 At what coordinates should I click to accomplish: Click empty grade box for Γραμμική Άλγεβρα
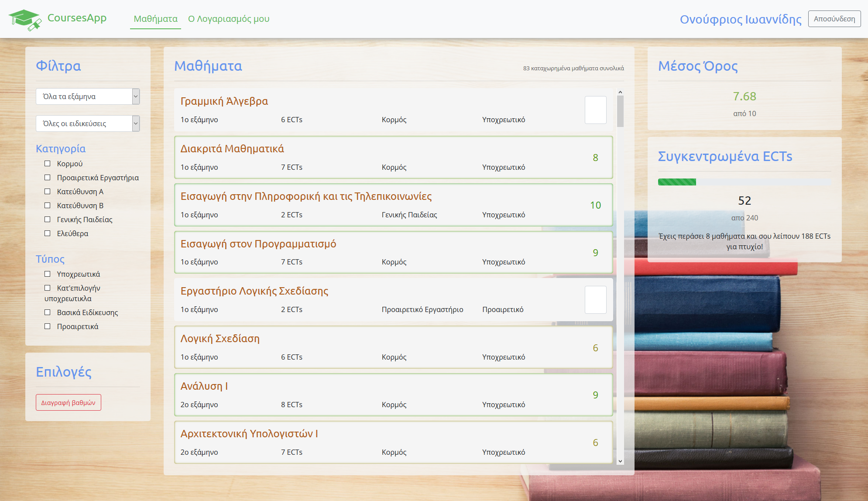coord(595,110)
